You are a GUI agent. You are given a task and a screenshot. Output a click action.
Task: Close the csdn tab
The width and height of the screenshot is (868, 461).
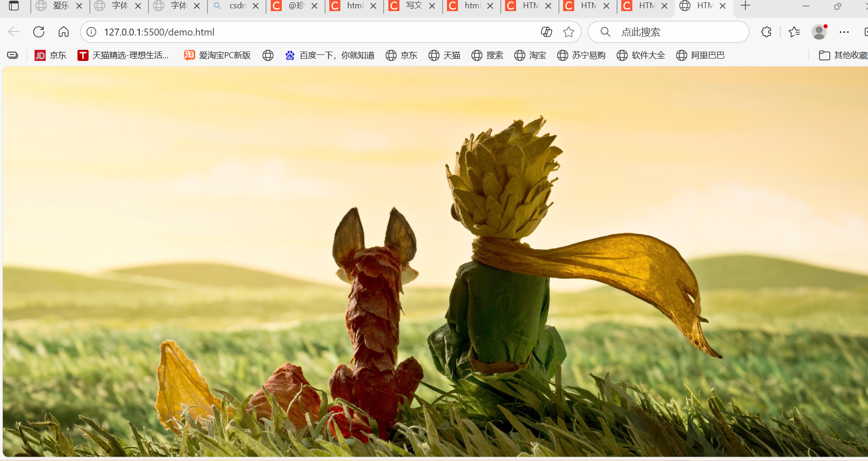tap(256, 6)
